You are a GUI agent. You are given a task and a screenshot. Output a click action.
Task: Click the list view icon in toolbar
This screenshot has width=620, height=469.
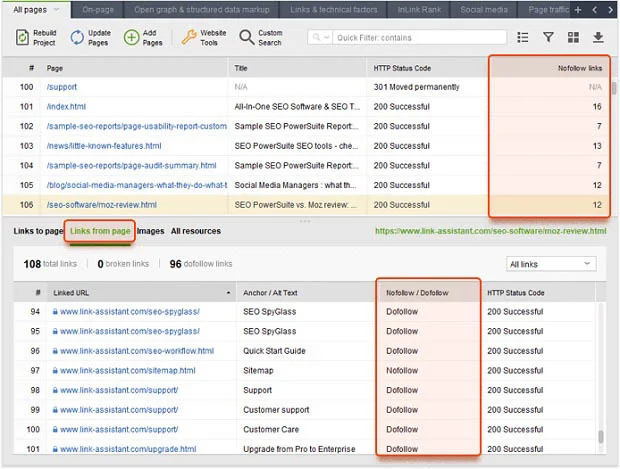523,37
